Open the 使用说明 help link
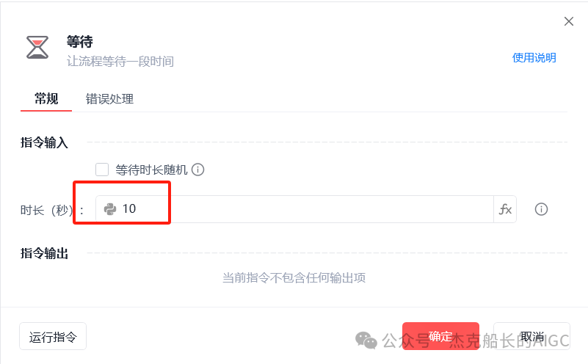The height and width of the screenshot is (364, 588). (534, 58)
